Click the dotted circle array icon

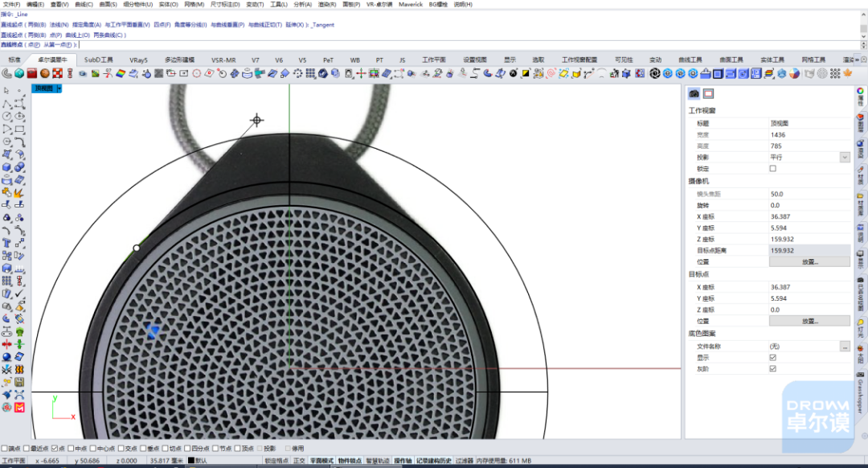[x=298, y=73]
